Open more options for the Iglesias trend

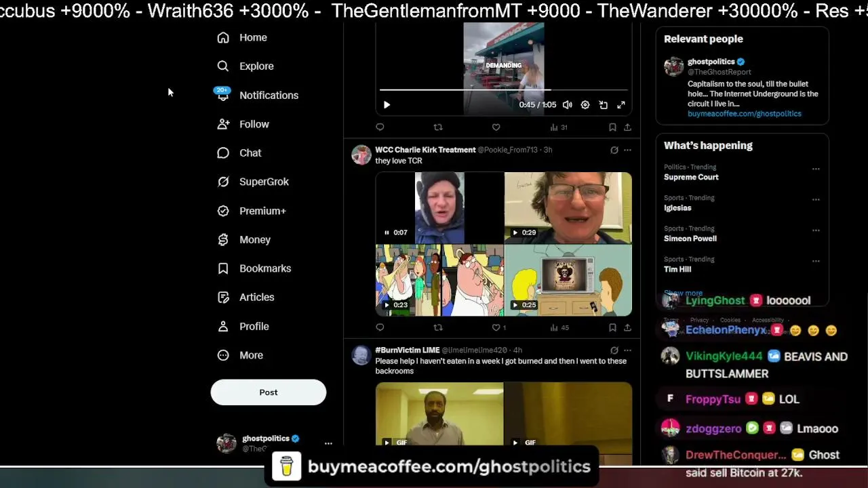(x=816, y=199)
